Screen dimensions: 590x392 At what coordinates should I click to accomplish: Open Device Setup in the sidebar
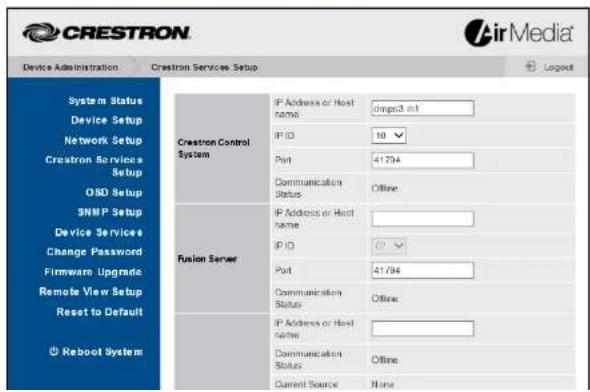pyautogui.click(x=107, y=120)
